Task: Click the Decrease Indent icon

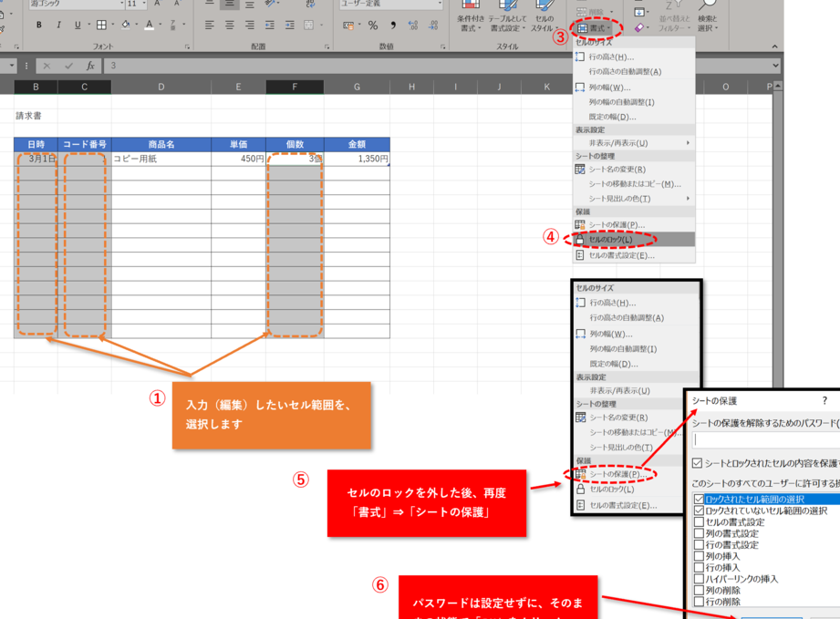Action: tap(269, 25)
